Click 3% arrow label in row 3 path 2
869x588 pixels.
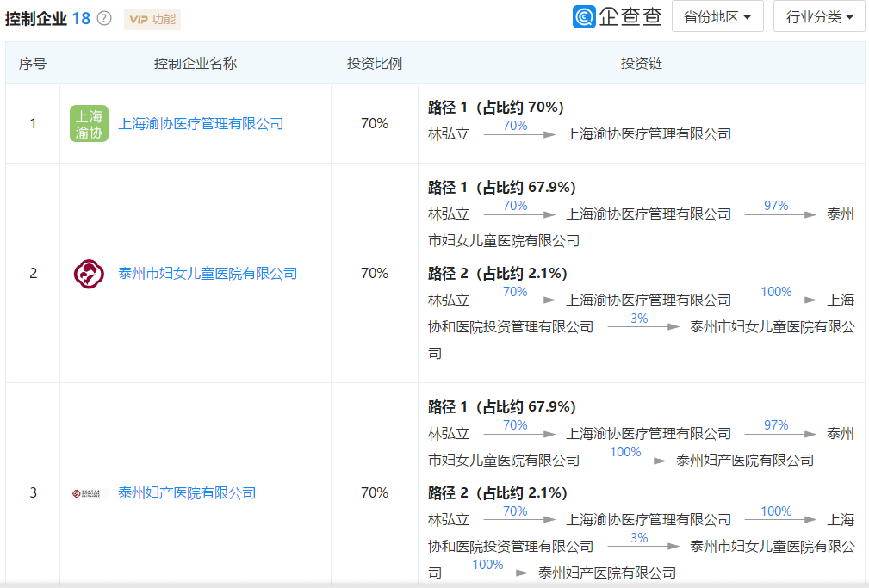coord(639,537)
